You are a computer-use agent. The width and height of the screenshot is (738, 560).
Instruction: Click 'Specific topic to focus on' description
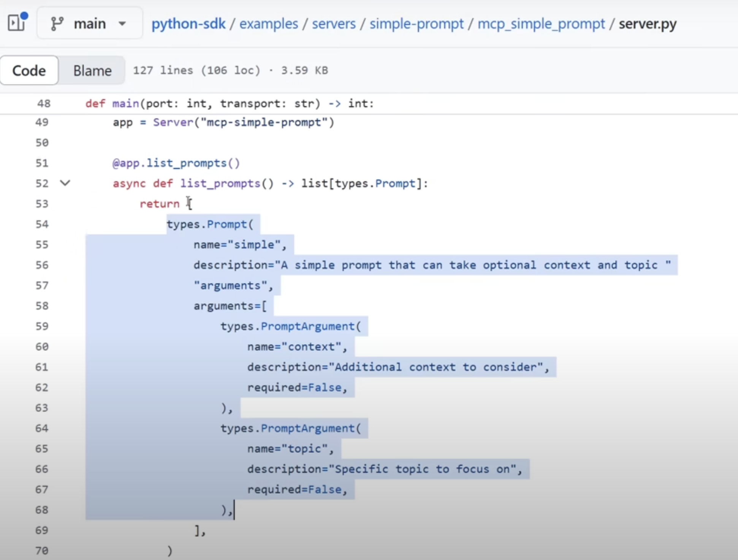coord(385,469)
